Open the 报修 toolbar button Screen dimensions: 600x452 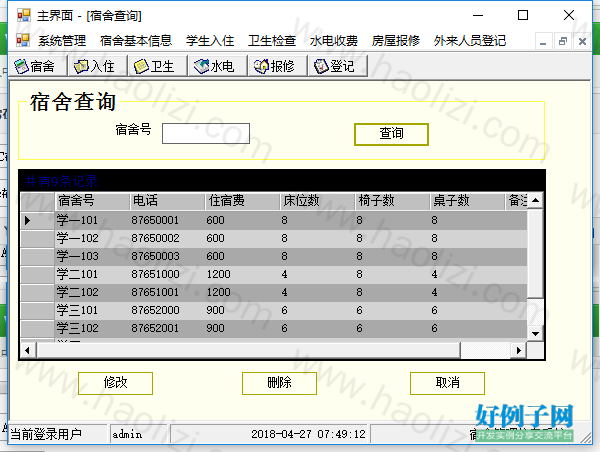277,66
